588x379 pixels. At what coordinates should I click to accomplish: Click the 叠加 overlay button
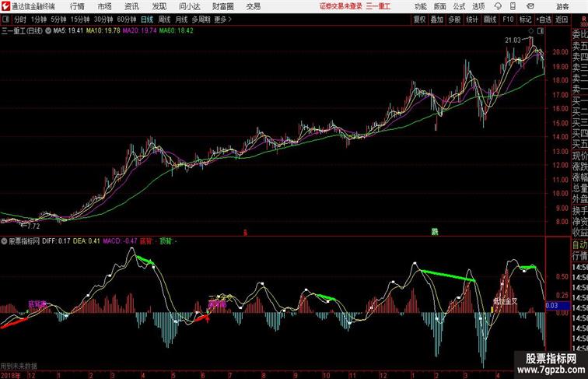point(437,19)
